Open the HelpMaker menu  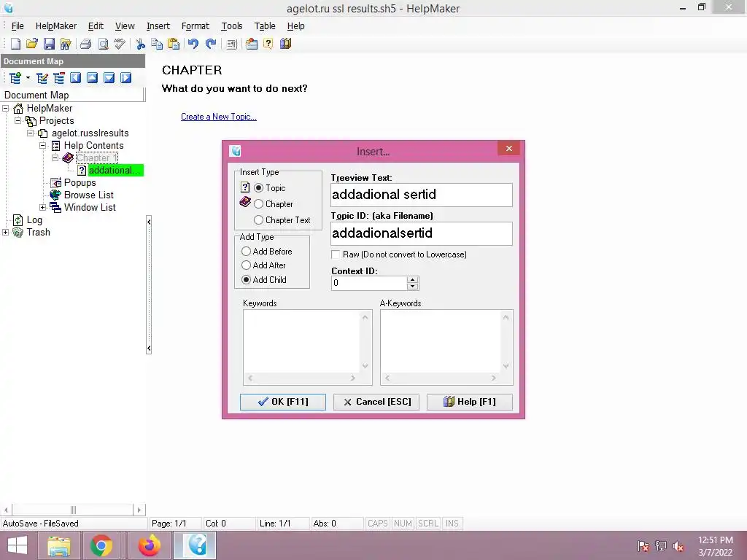pyautogui.click(x=55, y=26)
